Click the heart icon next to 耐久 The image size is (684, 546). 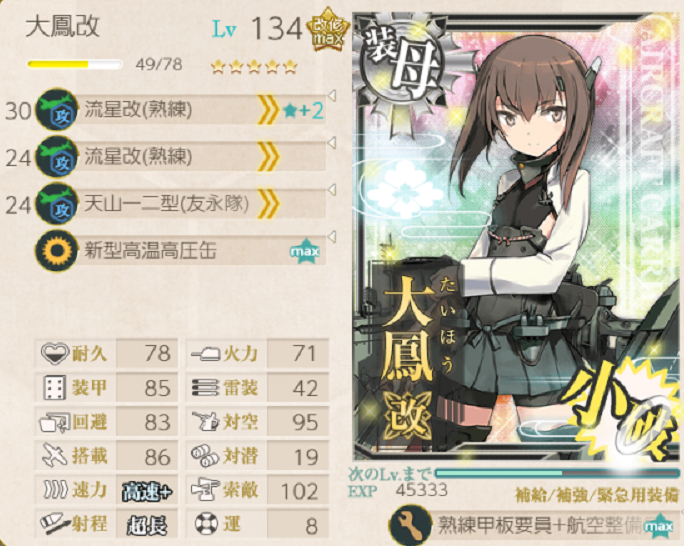coord(55,352)
